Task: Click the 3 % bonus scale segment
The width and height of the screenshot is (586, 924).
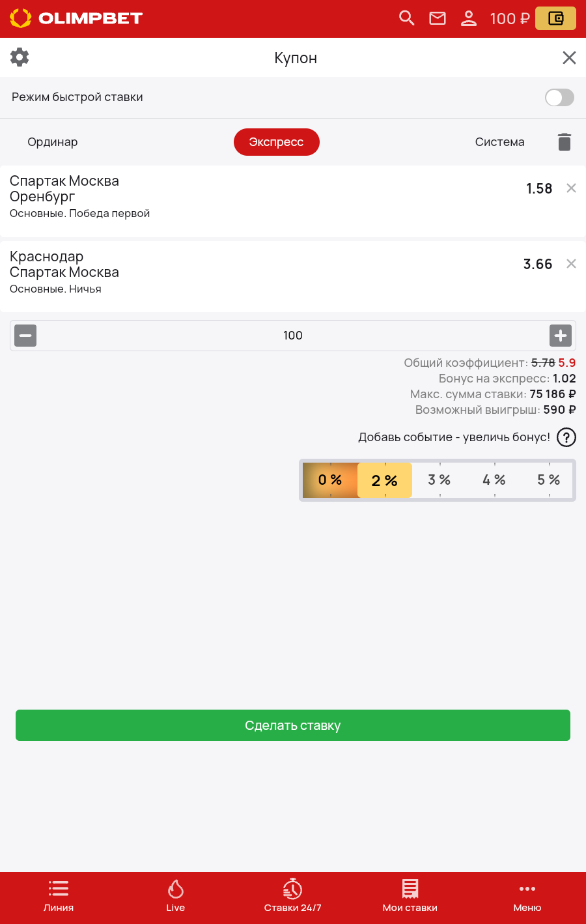Action: click(x=439, y=480)
